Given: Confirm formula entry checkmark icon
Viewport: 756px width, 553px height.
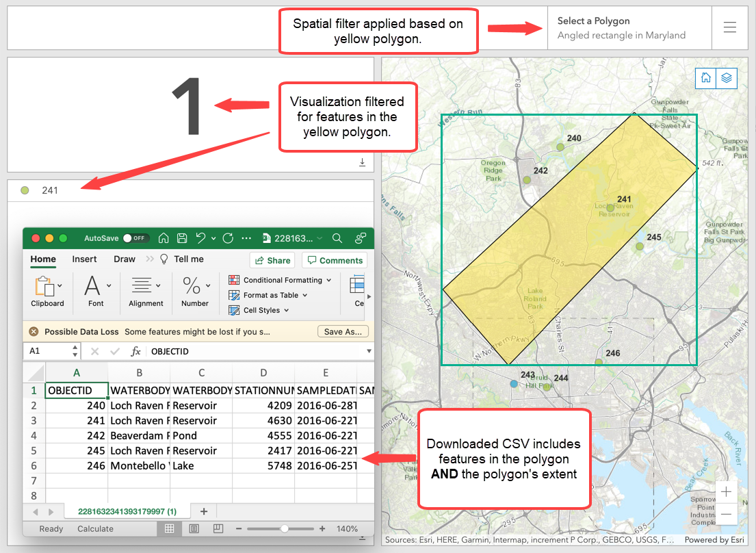Looking at the screenshot, I should click(x=115, y=352).
